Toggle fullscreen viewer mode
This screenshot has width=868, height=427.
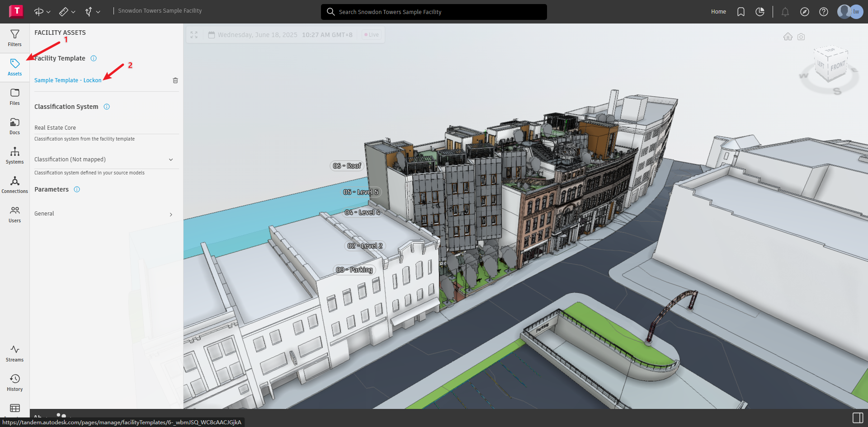[194, 35]
